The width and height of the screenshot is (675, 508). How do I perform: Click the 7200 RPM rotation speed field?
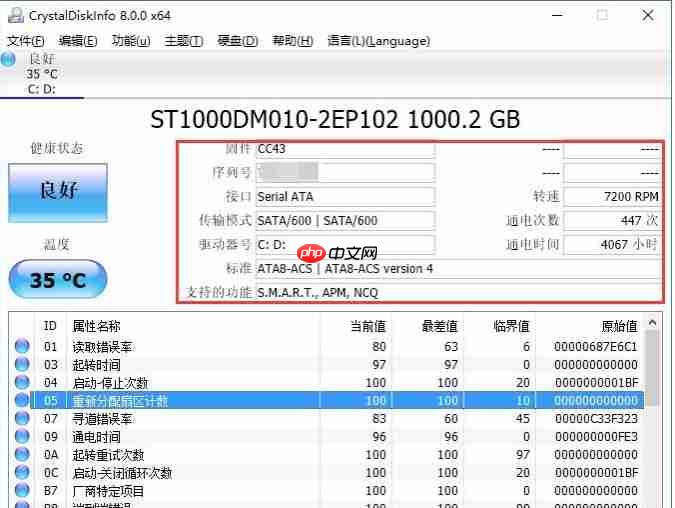pos(612,197)
